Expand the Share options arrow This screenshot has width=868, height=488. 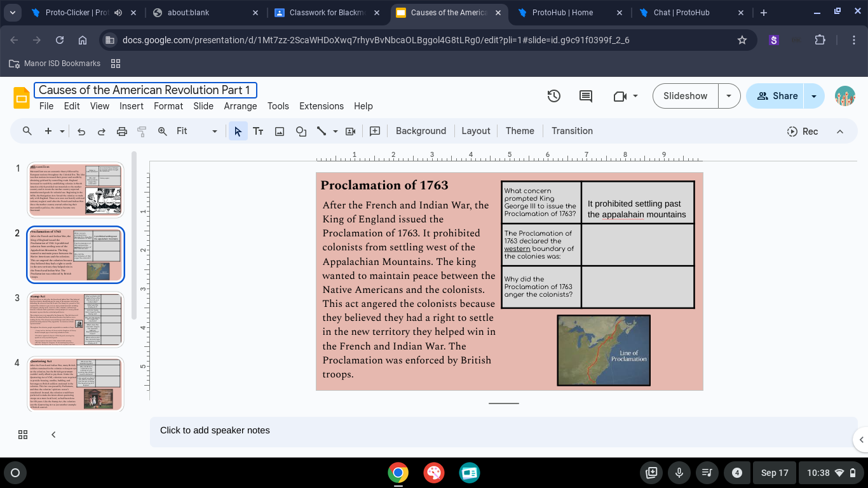(x=814, y=96)
